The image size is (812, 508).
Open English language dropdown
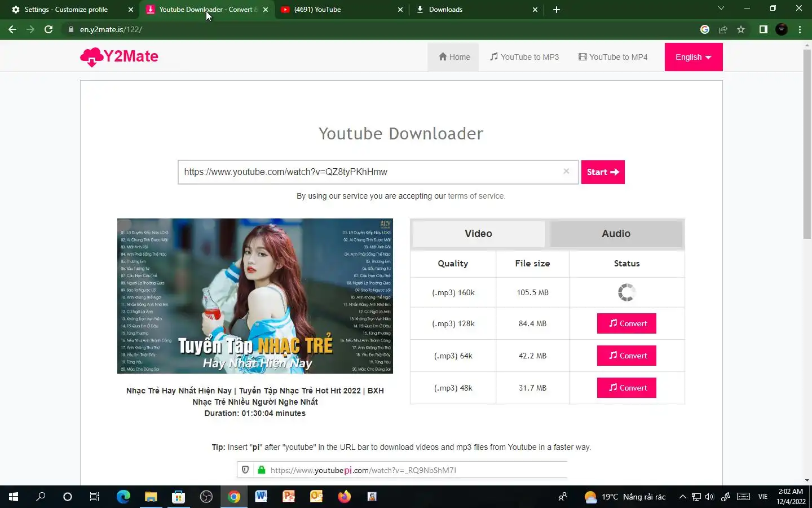(x=694, y=57)
